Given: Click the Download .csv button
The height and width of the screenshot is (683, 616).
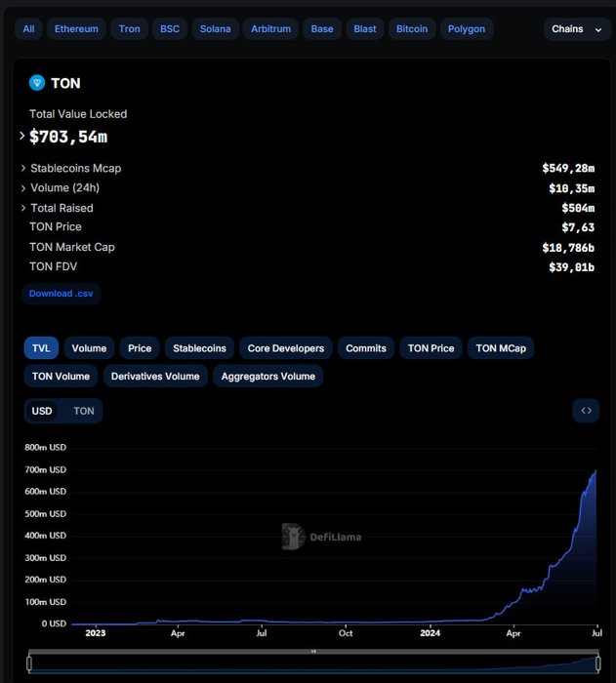Looking at the screenshot, I should [62, 294].
